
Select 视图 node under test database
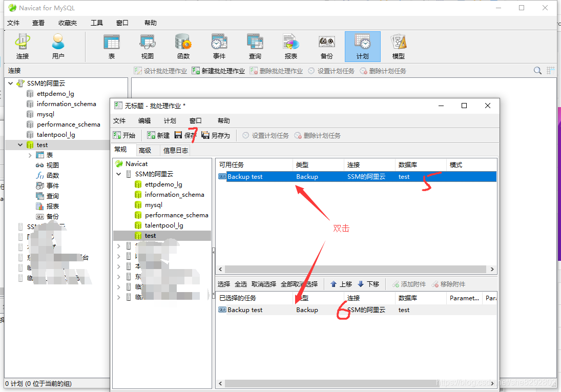click(53, 166)
